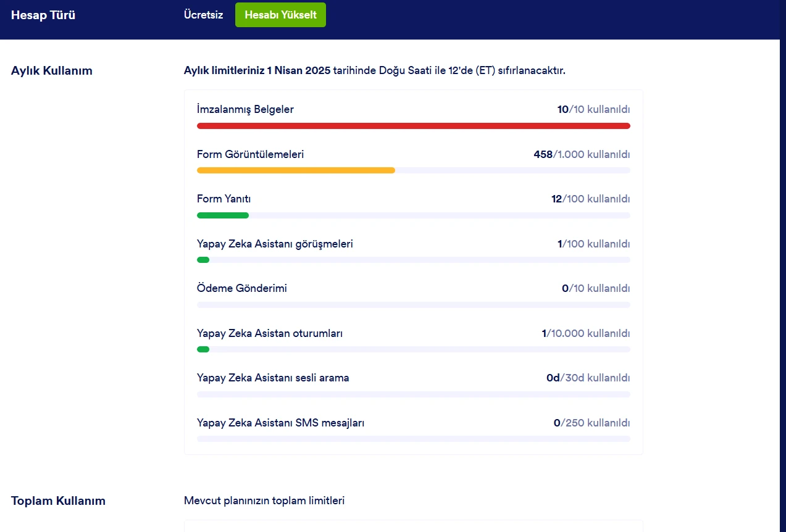Viewport: 786px width, 532px height.
Task: Click the Form Yanıtı usage row
Action: pos(224,199)
